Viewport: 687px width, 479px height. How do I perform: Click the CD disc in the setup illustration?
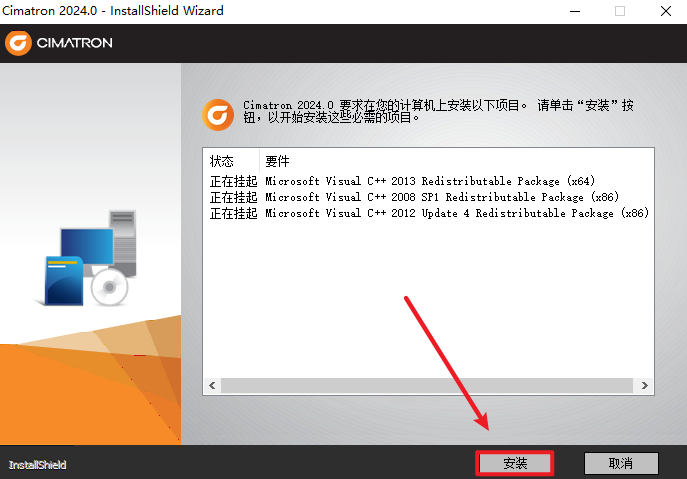pos(108,287)
